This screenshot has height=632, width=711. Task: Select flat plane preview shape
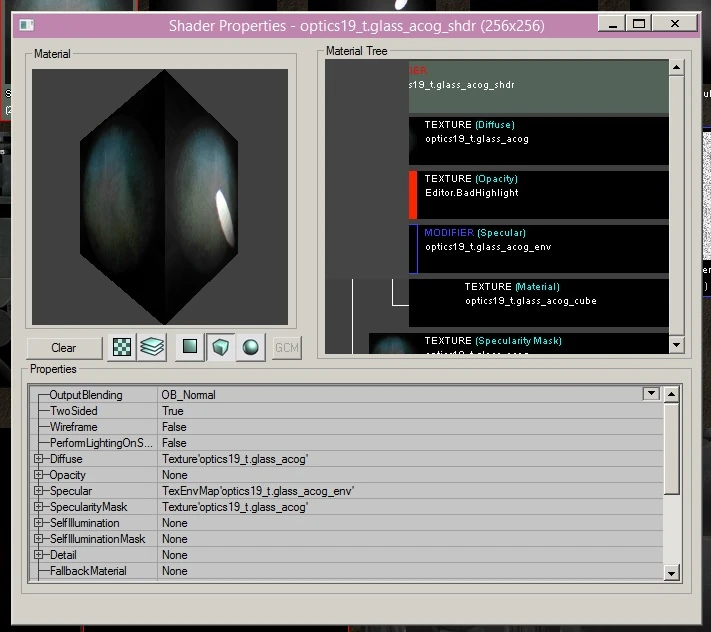190,347
